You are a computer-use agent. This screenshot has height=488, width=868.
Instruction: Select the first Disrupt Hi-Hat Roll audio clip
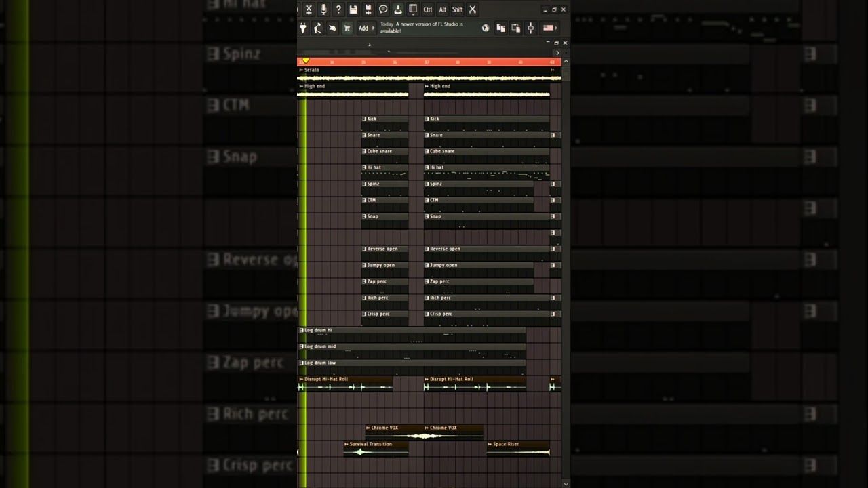click(x=345, y=384)
